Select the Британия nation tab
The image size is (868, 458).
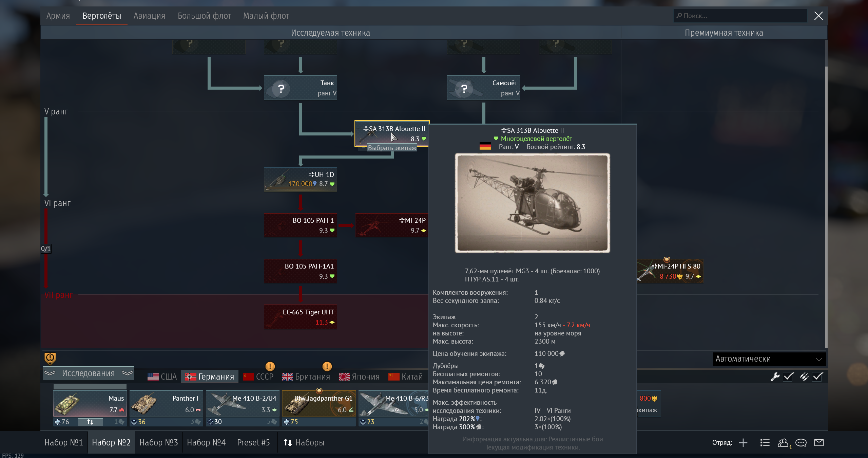click(x=306, y=377)
